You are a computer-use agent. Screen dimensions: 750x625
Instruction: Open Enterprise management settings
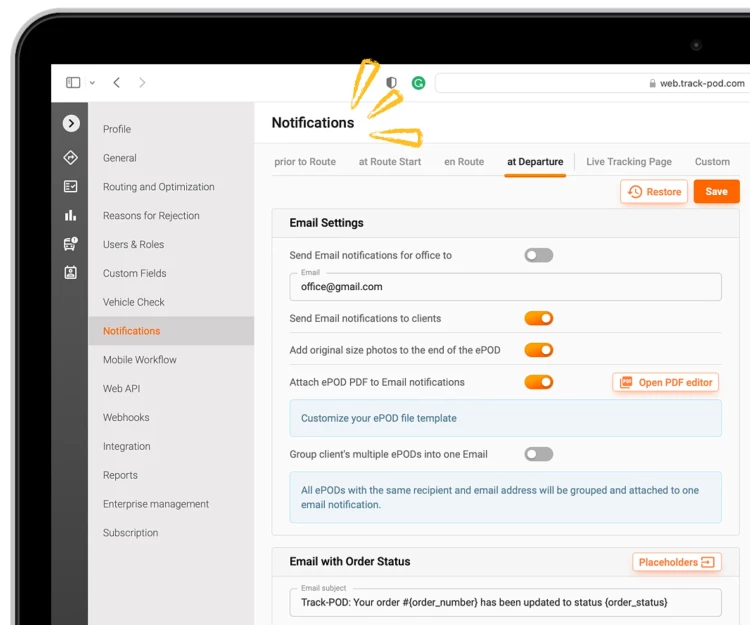click(156, 504)
